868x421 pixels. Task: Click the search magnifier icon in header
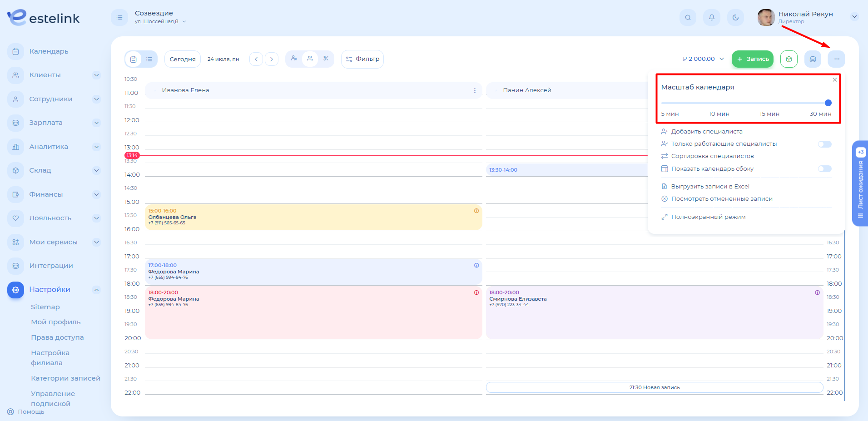coord(688,18)
